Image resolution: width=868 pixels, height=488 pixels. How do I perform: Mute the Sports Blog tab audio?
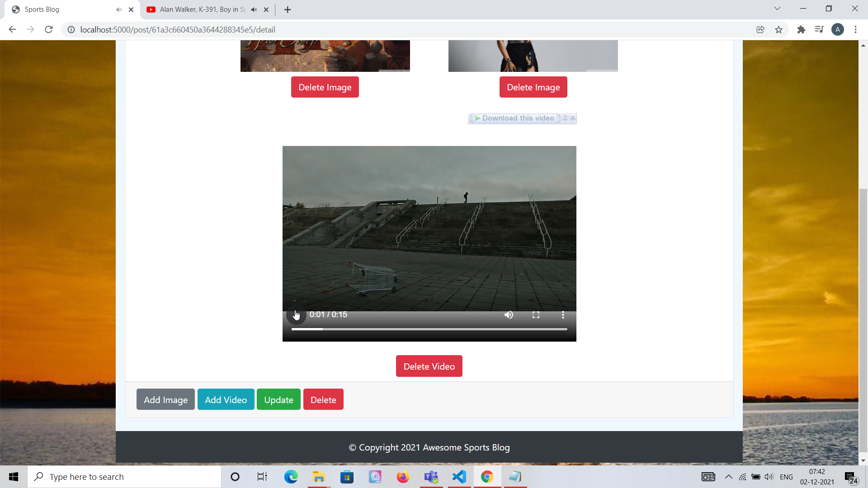(x=118, y=9)
